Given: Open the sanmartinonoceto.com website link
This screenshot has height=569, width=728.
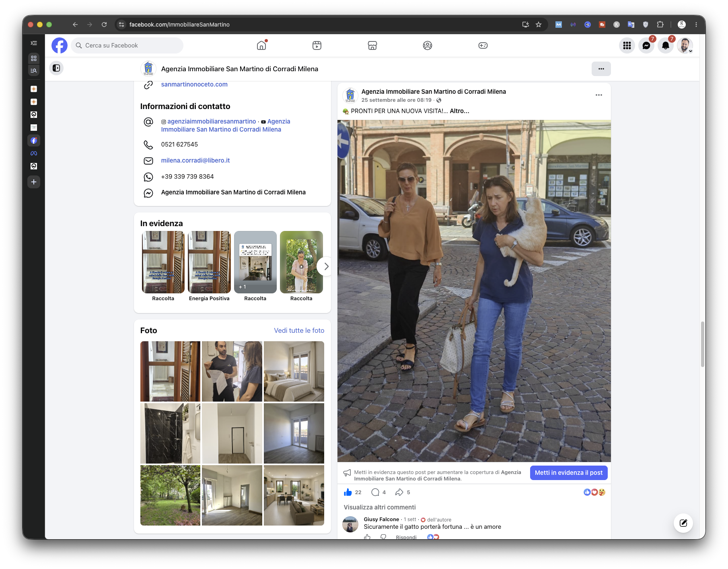Looking at the screenshot, I should point(194,85).
